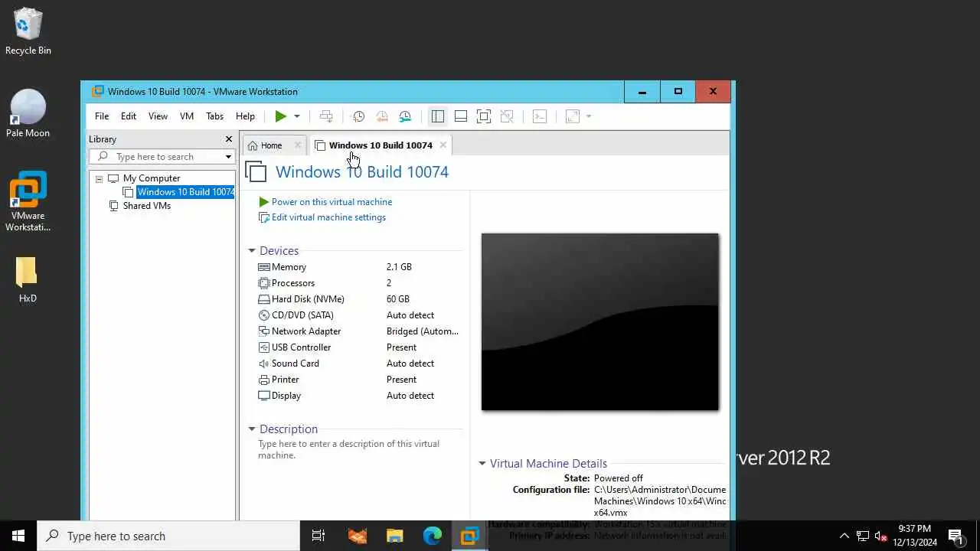
Task: Toggle the Library sidebar view icon
Action: click(x=438, y=116)
